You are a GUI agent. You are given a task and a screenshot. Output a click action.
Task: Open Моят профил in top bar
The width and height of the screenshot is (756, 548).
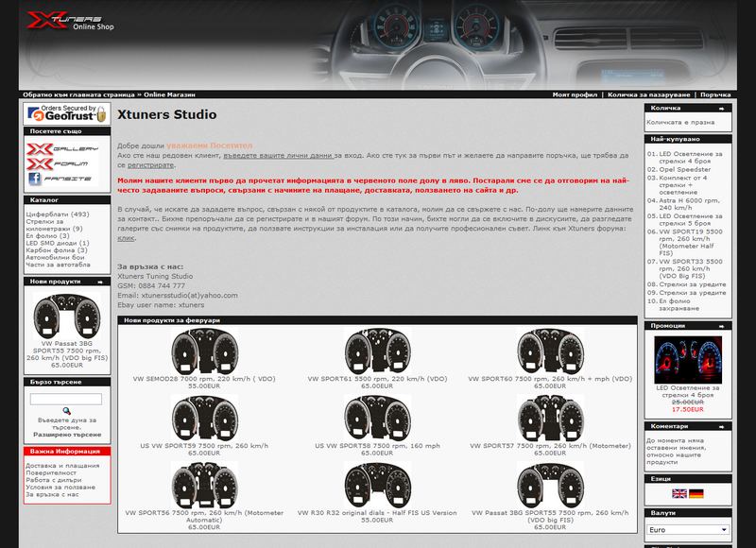coord(575,94)
